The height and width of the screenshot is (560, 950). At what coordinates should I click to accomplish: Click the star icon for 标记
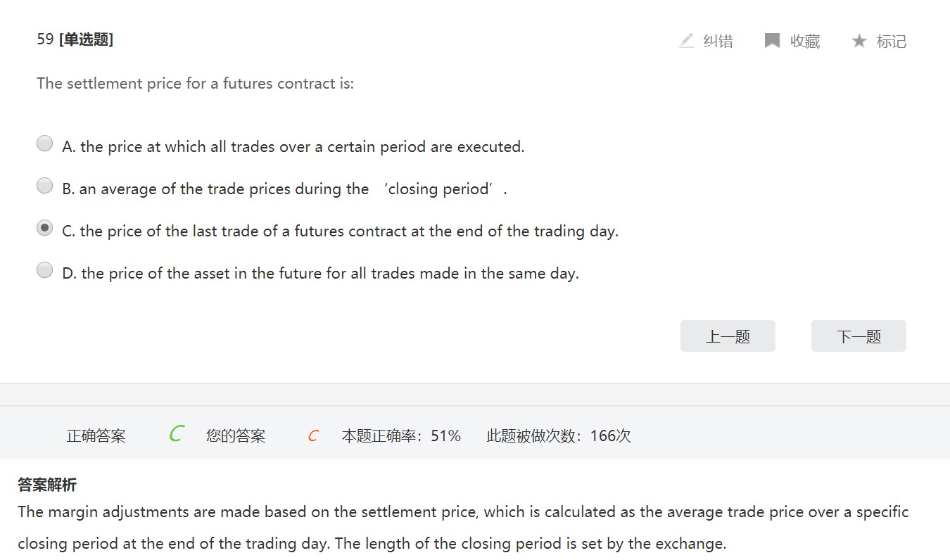tap(859, 41)
